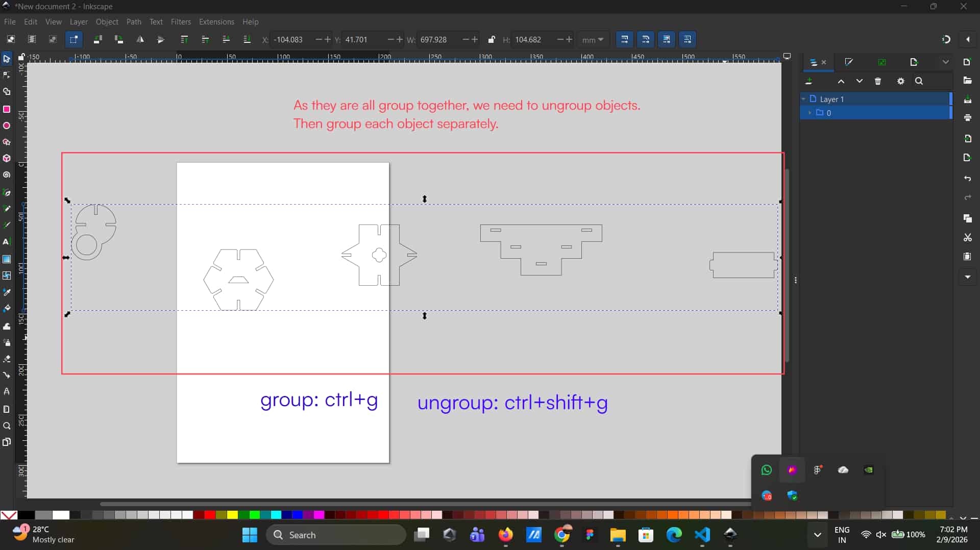Select the Eraser tool
980x550 pixels.
pyautogui.click(x=7, y=359)
